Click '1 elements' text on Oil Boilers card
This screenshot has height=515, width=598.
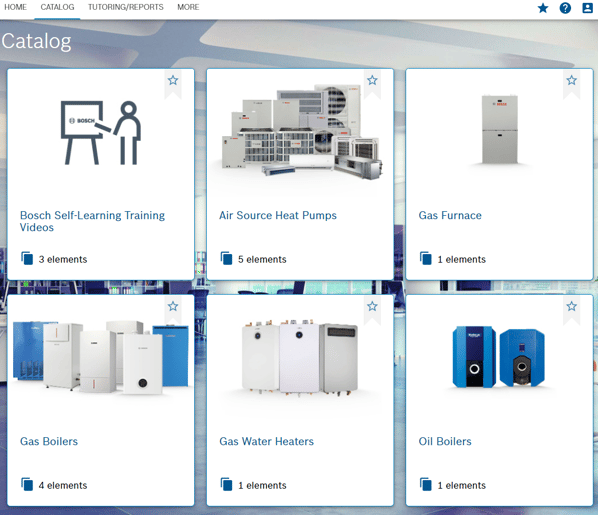coord(461,485)
